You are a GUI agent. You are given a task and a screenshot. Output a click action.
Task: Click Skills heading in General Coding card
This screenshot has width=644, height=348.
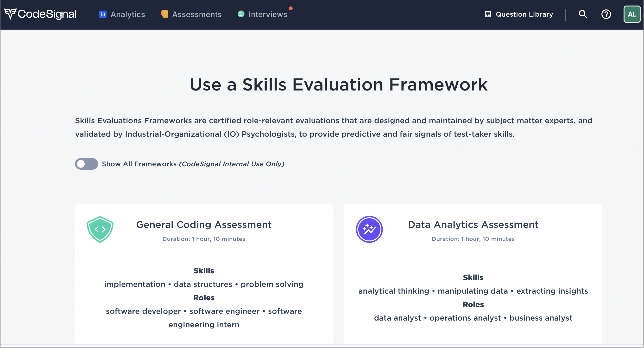[x=204, y=271]
